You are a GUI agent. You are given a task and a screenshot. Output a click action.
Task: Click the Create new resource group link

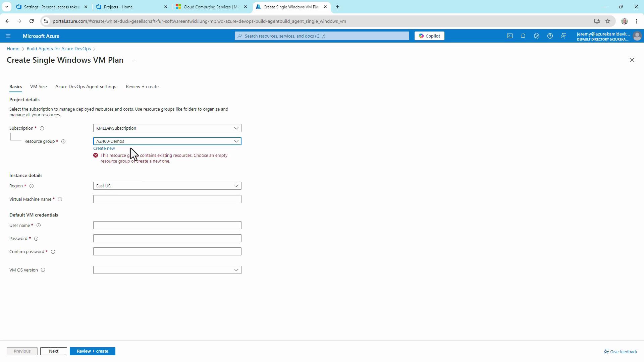(x=104, y=148)
